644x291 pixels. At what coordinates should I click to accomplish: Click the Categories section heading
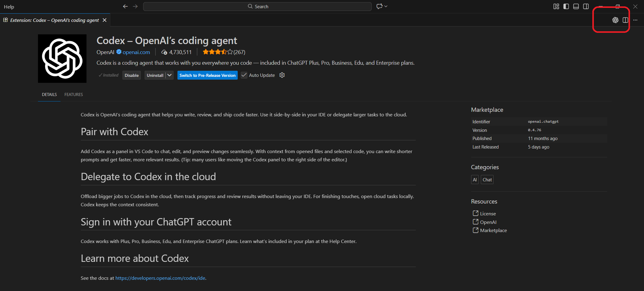[x=485, y=167]
